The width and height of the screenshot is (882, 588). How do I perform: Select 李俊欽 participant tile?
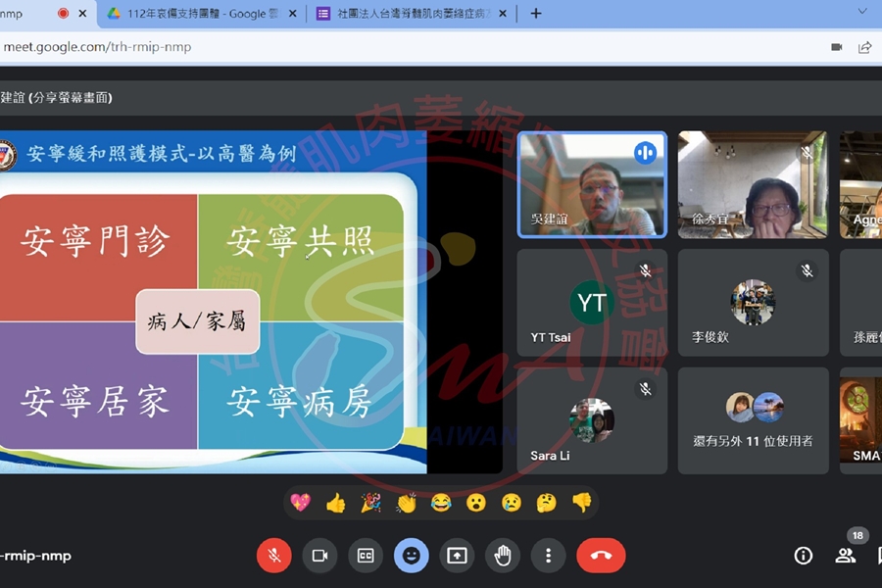click(x=753, y=303)
